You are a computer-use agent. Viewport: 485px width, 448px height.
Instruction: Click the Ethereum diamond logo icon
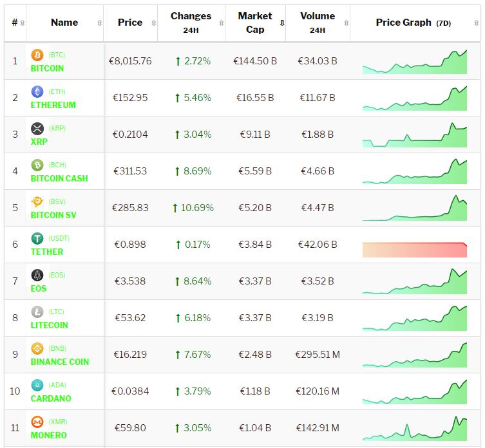tap(37, 92)
